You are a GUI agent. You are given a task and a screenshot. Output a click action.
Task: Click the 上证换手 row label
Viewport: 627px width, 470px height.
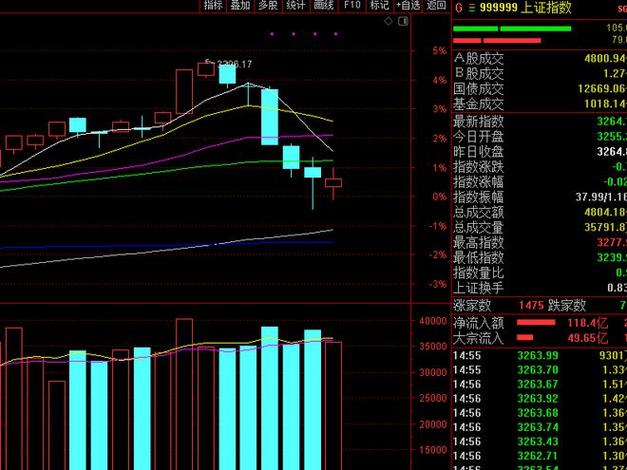[x=478, y=288]
